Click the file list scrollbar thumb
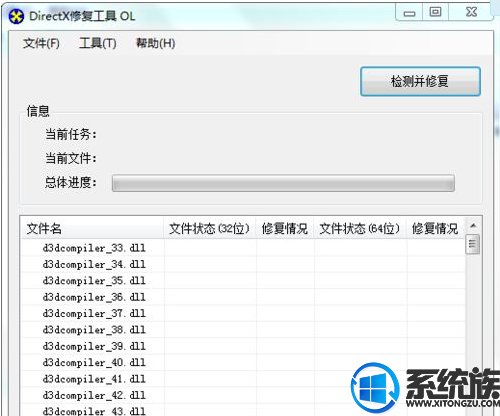This screenshot has height=416, width=500. (x=473, y=244)
